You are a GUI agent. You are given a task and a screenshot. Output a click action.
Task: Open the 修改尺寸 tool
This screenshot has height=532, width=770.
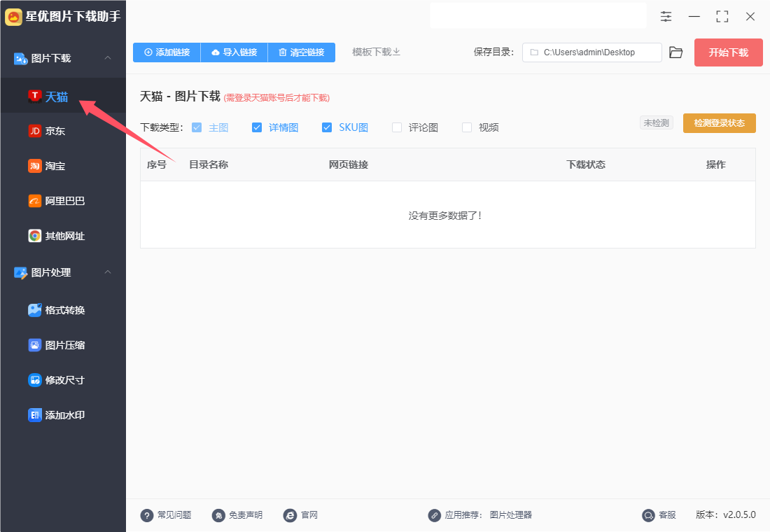[x=63, y=379]
